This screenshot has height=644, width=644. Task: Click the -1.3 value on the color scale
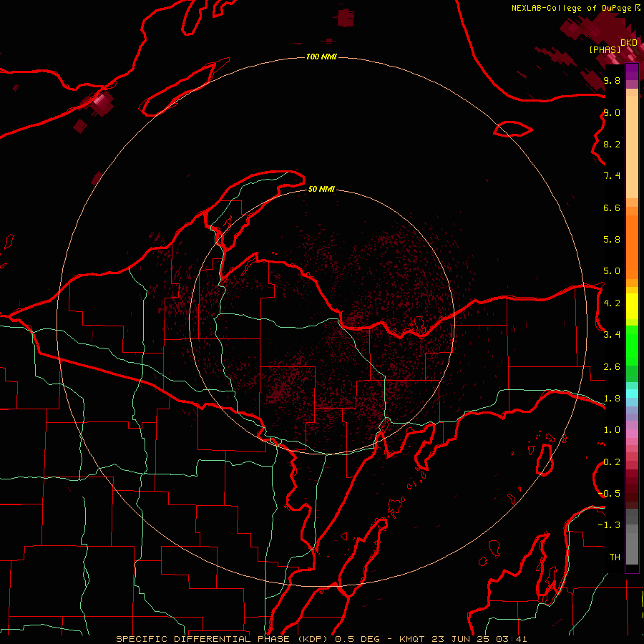click(609, 525)
